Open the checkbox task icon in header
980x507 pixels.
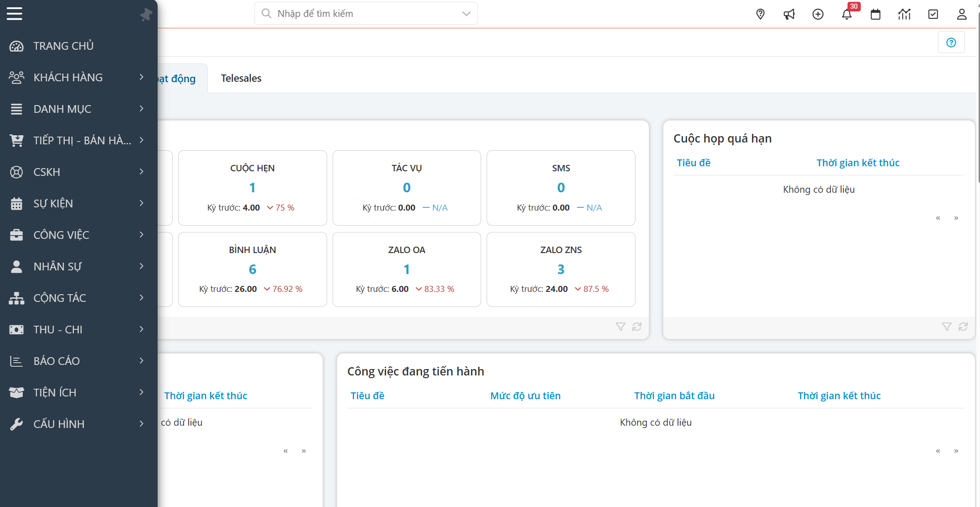(933, 14)
